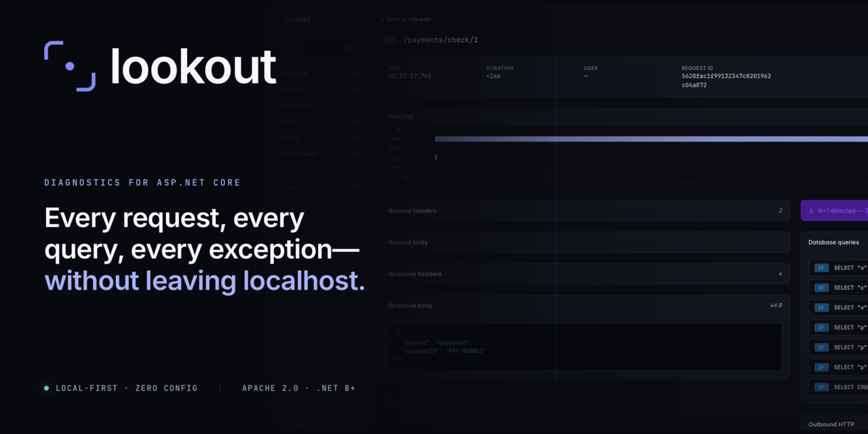Click the warning triangle in N+1 banner
Screen dimensions: 868x434
click(x=811, y=211)
